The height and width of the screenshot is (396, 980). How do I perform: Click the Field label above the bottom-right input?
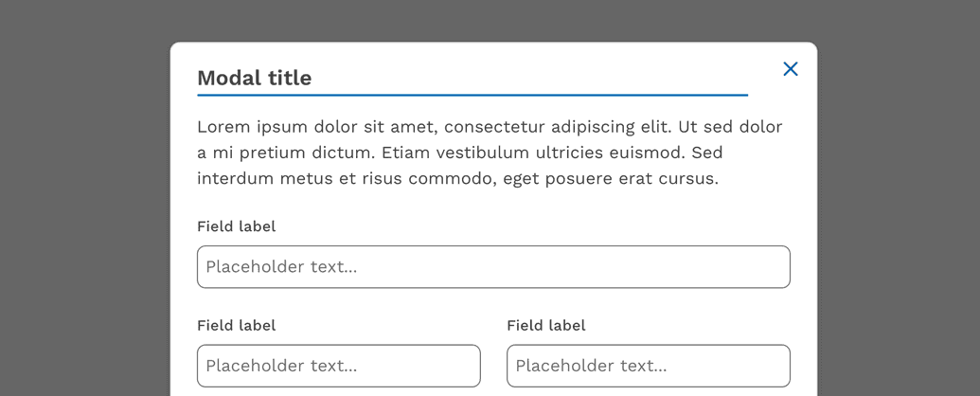click(546, 325)
